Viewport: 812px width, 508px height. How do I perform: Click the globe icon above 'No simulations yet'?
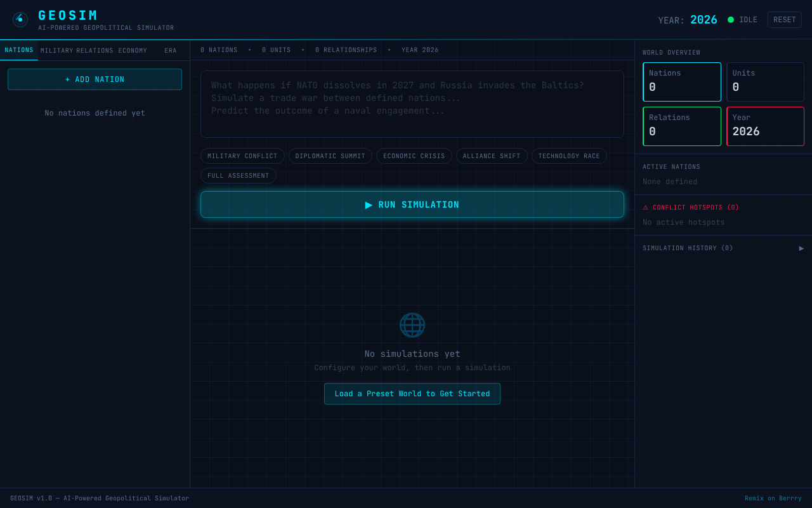coord(412,324)
